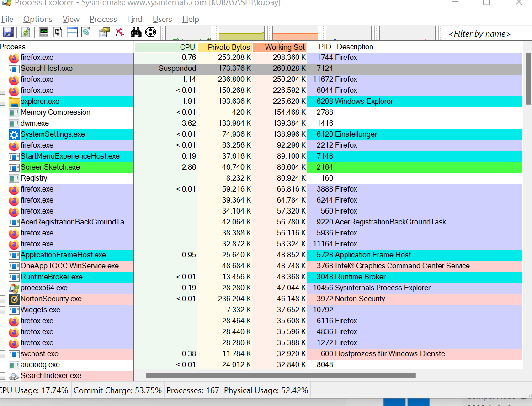
Task: Collapse the NortonSecurity.exe tree node
Action: point(2,299)
